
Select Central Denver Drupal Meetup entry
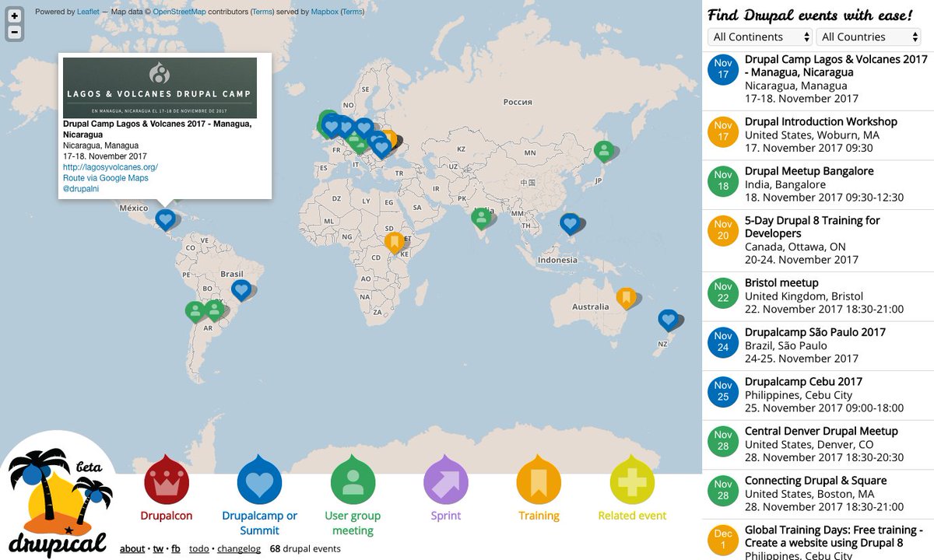[818, 445]
